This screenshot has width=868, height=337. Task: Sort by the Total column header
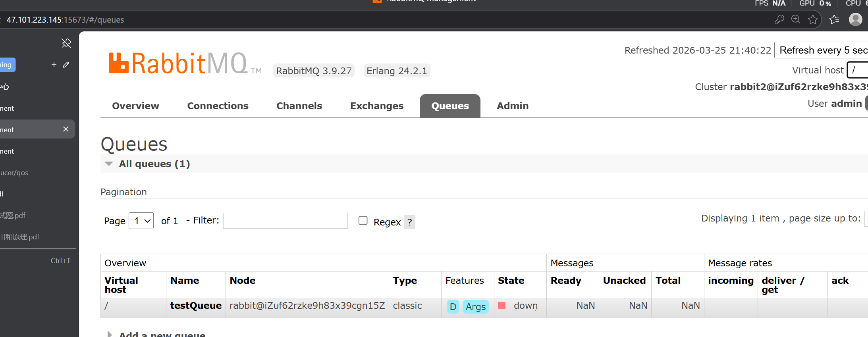point(668,281)
